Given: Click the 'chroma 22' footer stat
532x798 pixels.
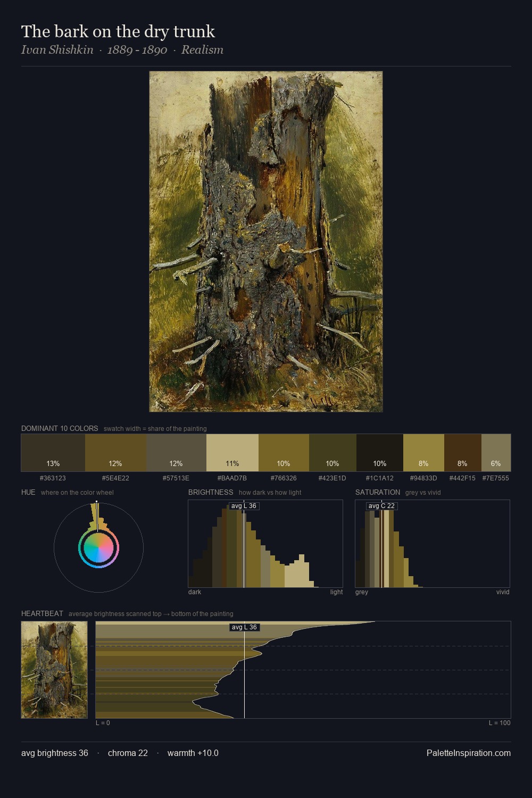Looking at the screenshot, I should tap(128, 753).
